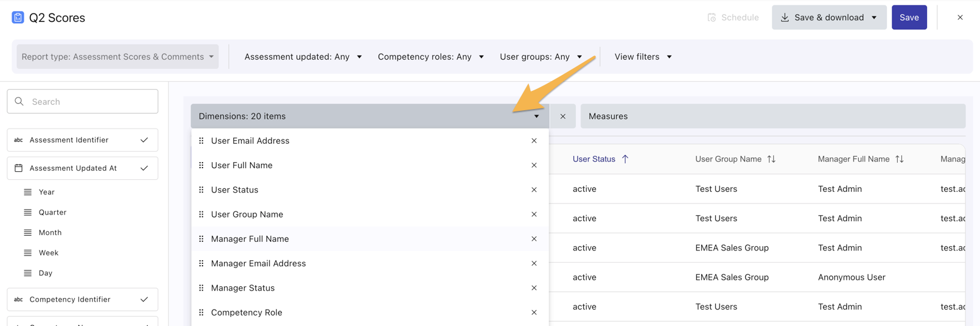Uncheck the Competency Identifier field
The image size is (980, 326).
point(144,300)
